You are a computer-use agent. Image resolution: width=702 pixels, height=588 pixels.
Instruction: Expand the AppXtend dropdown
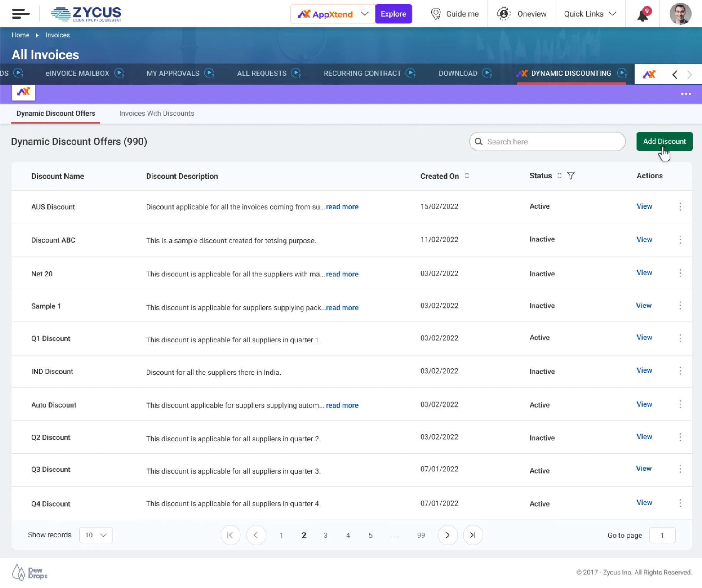[x=364, y=14]
